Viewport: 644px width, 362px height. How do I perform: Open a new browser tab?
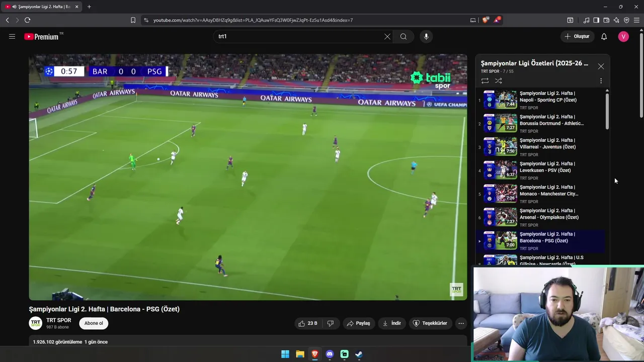[x=89, y=7]
